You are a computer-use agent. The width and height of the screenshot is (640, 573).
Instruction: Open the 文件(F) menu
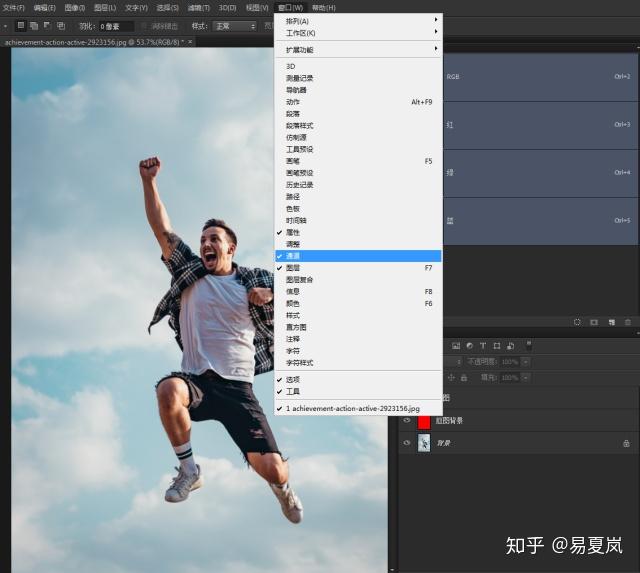[13, 8]
